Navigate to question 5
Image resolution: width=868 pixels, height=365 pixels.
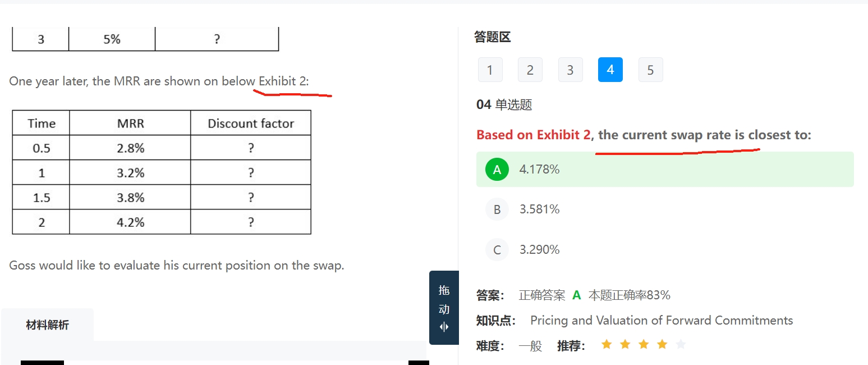(650, 70)
